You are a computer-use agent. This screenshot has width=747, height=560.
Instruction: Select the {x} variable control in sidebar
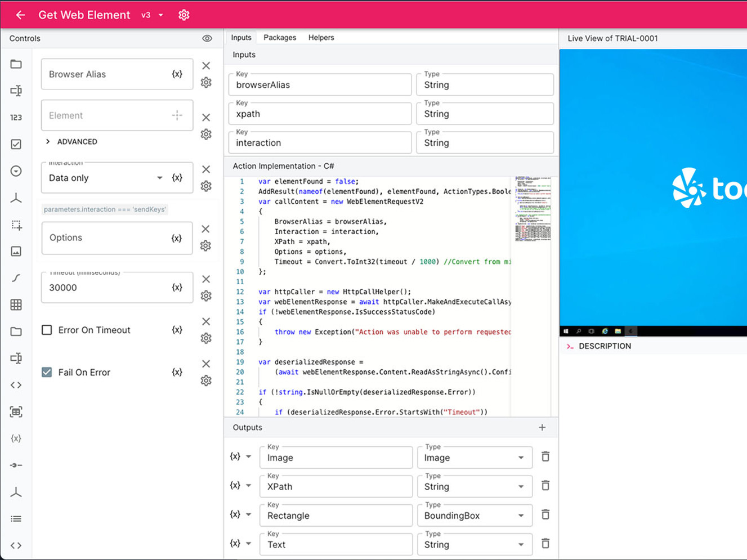coord(16,438)
